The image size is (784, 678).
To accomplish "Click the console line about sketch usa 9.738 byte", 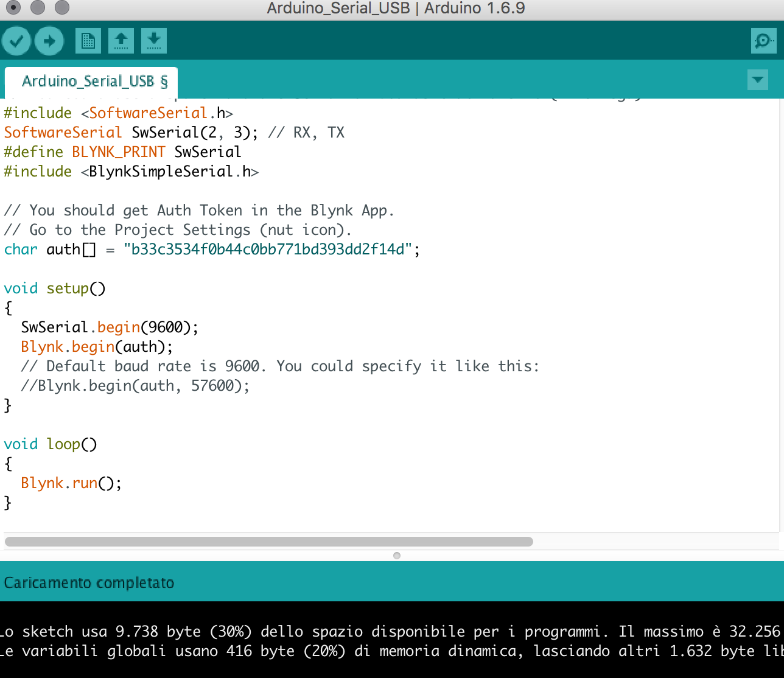I will pyautogui.click(x=392, y=632).
